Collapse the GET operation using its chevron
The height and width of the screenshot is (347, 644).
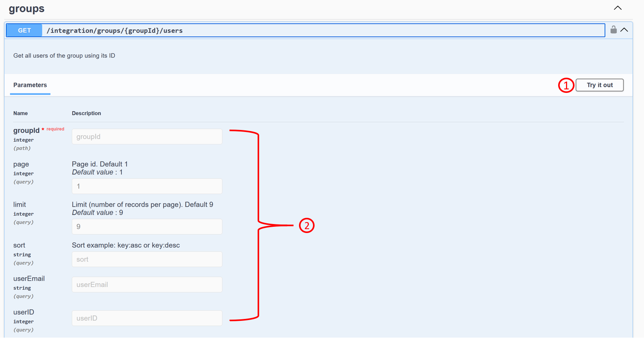[x=624, y=30]
